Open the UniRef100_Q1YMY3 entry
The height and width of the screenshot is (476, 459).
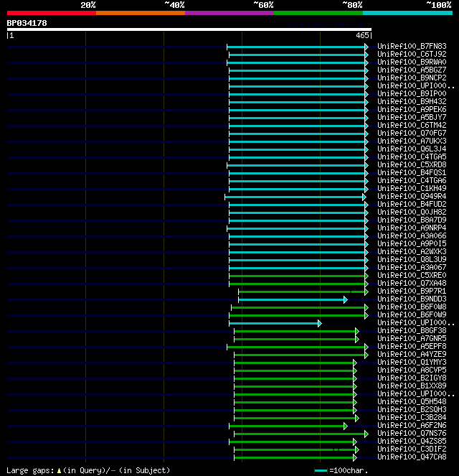[x=412, y=362]
